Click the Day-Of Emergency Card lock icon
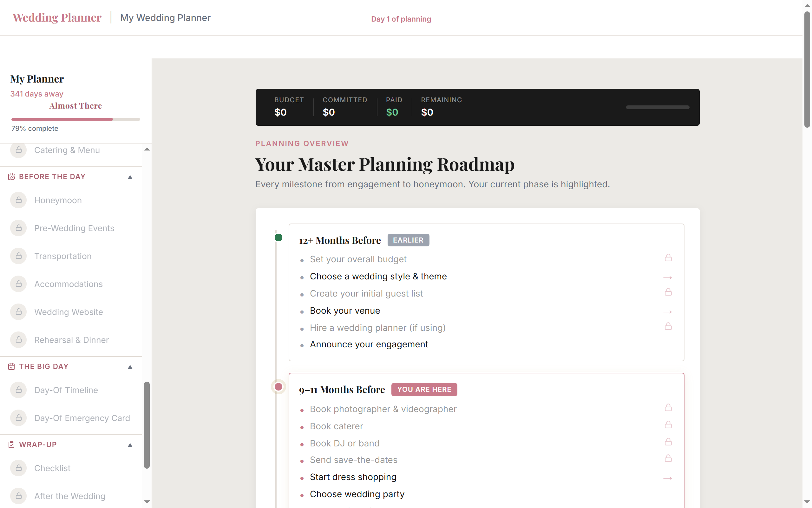Image resolution: width=812 pixels, height=508 pixels. tap(18, 418)
